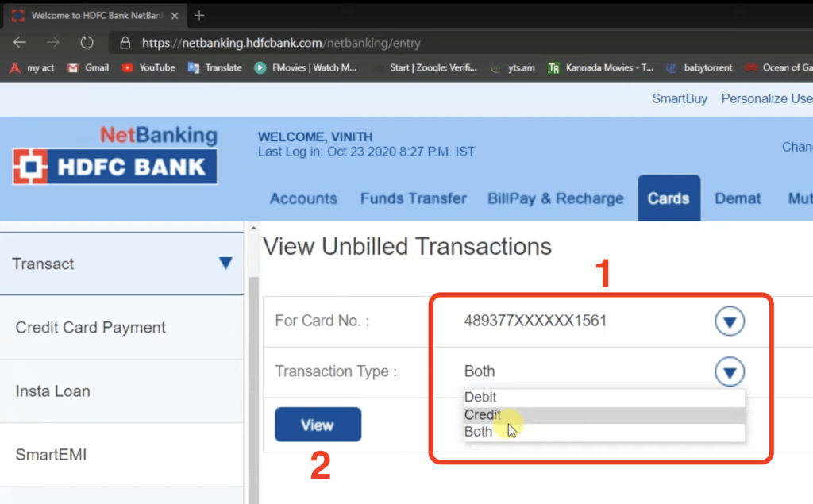
Task: Open the Ocean of Ga bookmark
Action: tap(778, 67)
